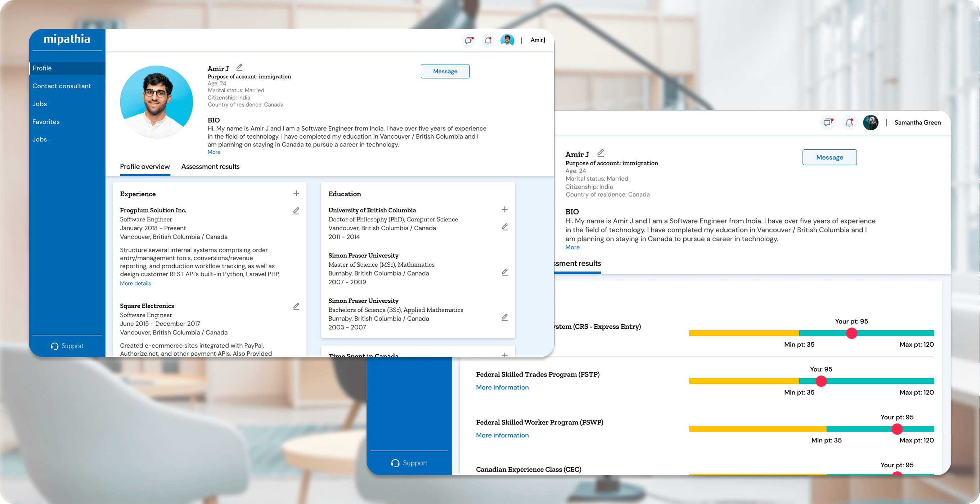Click FSWP score marker on bar
This screenshot has height=504, width=980.
(897, 429)
